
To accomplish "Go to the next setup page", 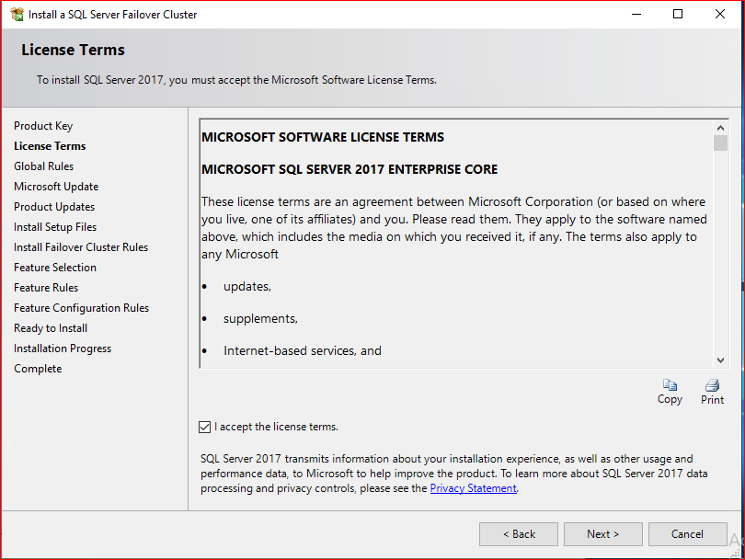I will click(603, 534).
